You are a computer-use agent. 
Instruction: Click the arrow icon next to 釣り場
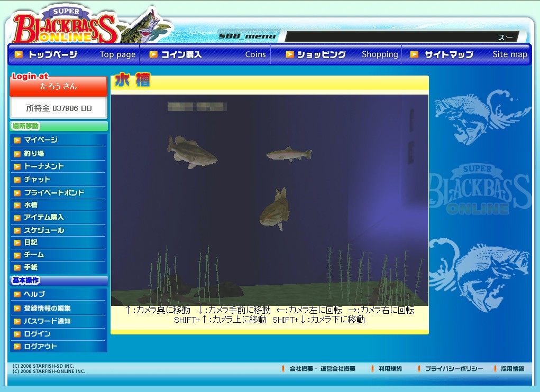(17, 154)
